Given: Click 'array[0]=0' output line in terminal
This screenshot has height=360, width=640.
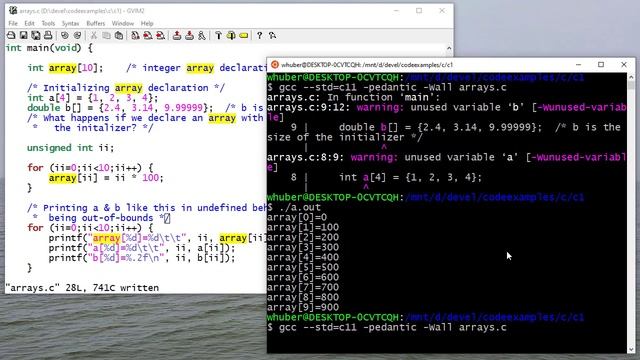Looking at the screenshot, I should click(x=297, y=217).
